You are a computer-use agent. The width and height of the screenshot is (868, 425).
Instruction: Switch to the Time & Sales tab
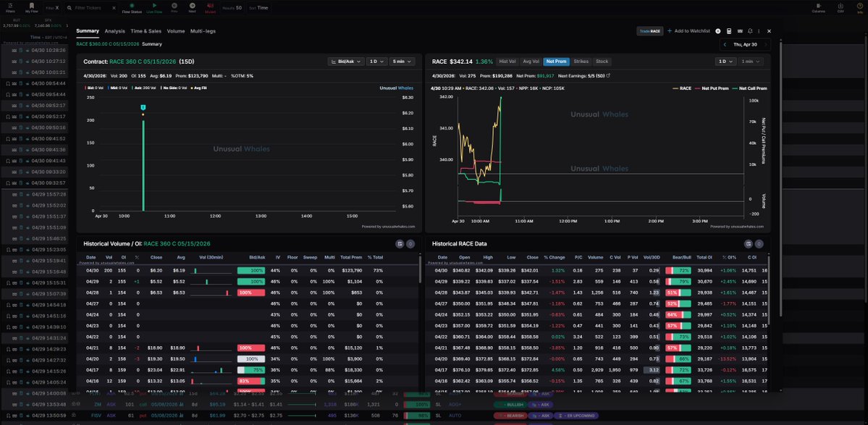[x=146, y=31]
